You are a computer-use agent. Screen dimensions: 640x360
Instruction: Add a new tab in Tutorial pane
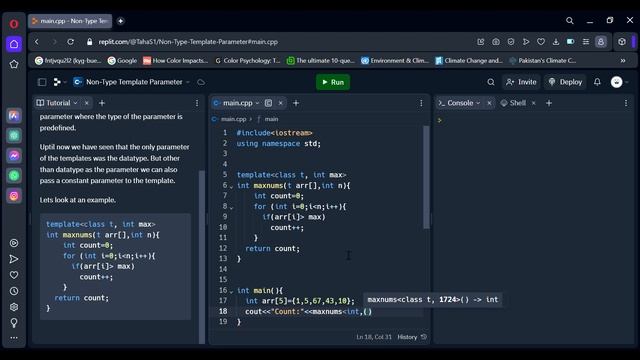(102, 103)
